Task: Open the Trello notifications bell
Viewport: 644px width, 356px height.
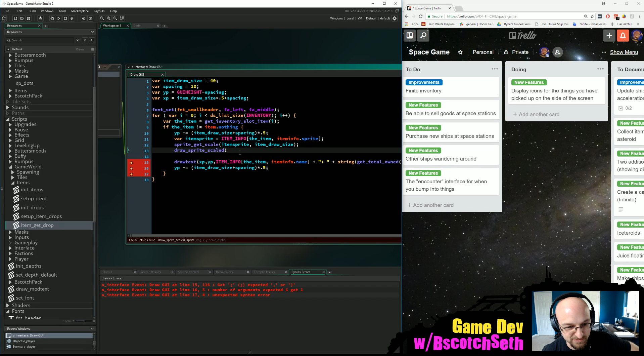Action: (623, 36)
